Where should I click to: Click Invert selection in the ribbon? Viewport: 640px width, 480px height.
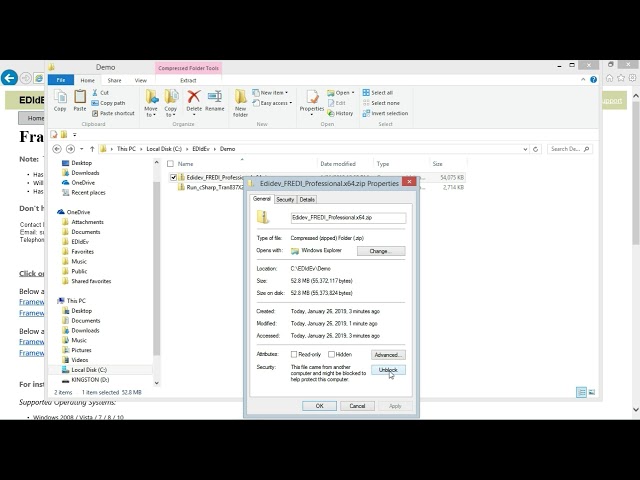[385, 113]
